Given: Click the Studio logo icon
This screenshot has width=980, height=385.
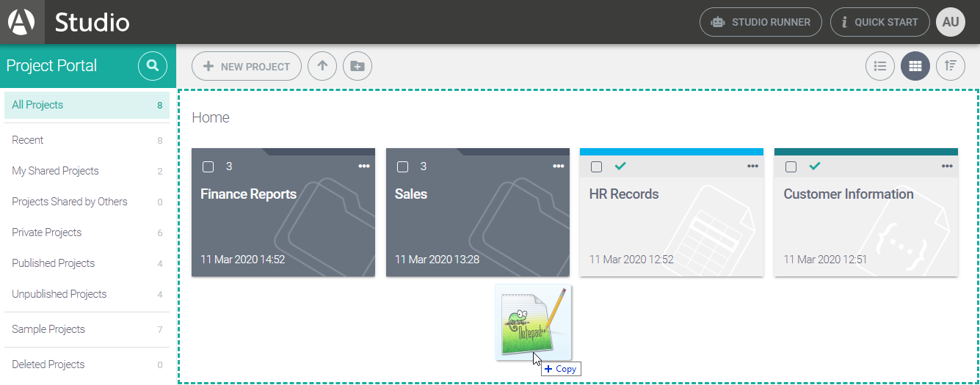Looking at the screenshot, I should pos(22,22).
